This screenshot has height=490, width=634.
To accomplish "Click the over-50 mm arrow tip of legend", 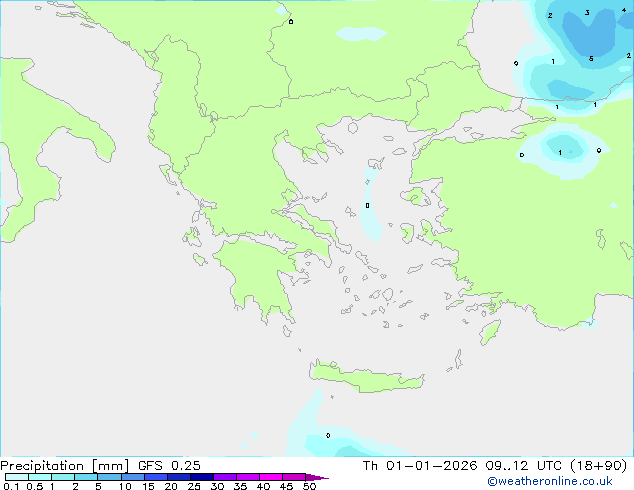I will [317, 478].
